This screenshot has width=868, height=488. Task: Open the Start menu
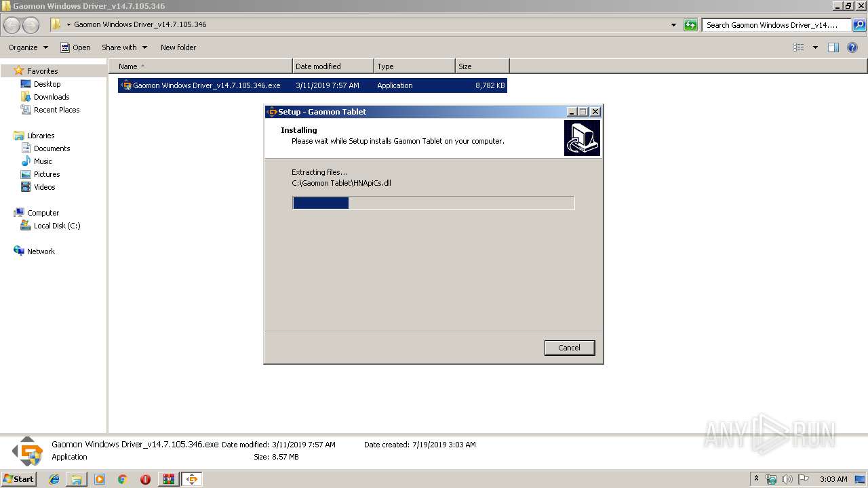pyautogui.click(x=18, y=479)
